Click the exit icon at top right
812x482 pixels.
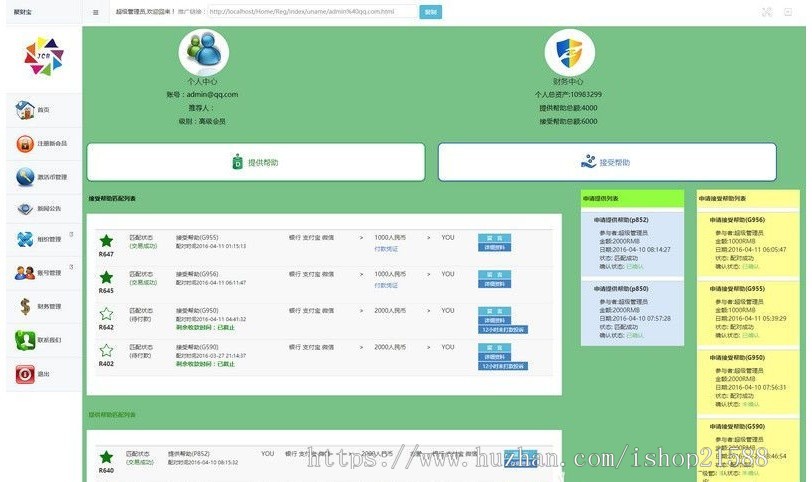[x=788, y=12]
